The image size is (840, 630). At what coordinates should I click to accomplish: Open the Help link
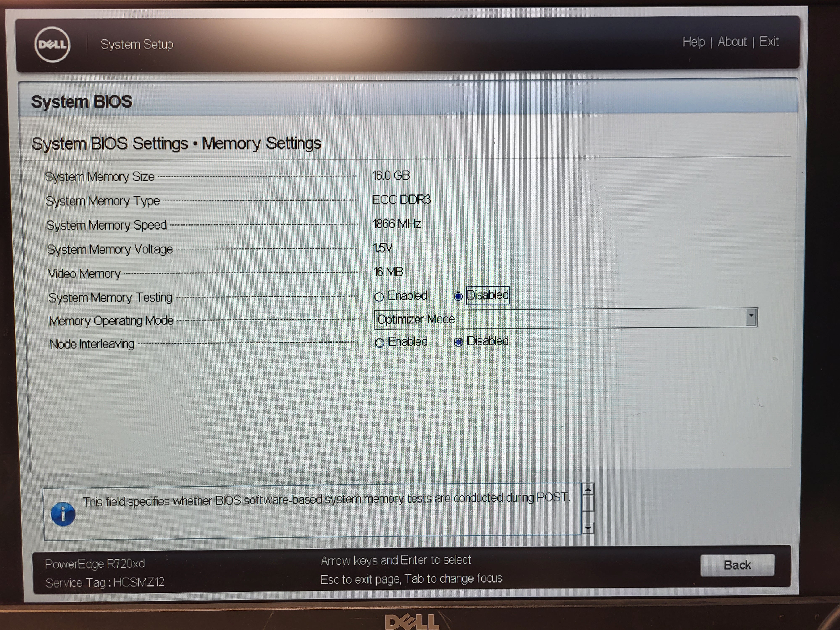693,42
